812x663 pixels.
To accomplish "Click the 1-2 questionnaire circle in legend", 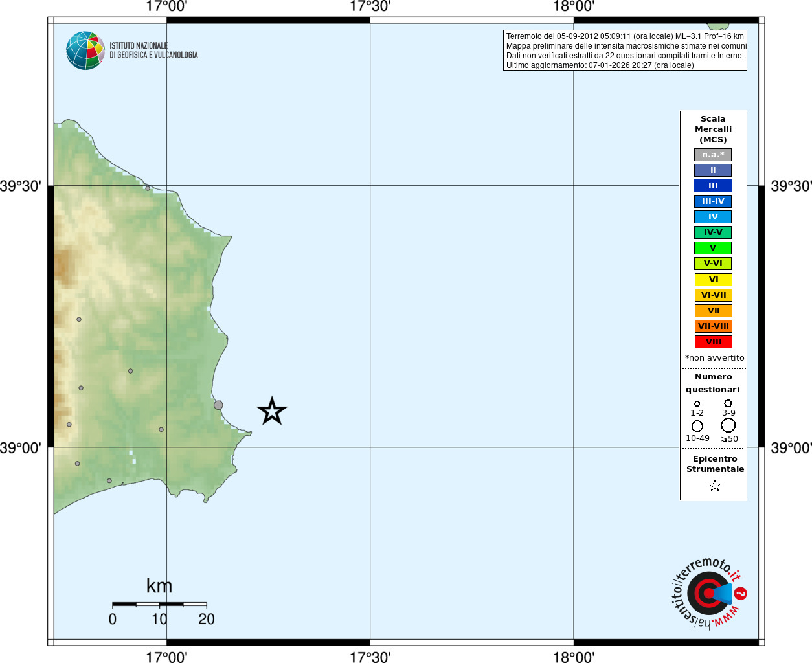I will [x=697, y=404].
